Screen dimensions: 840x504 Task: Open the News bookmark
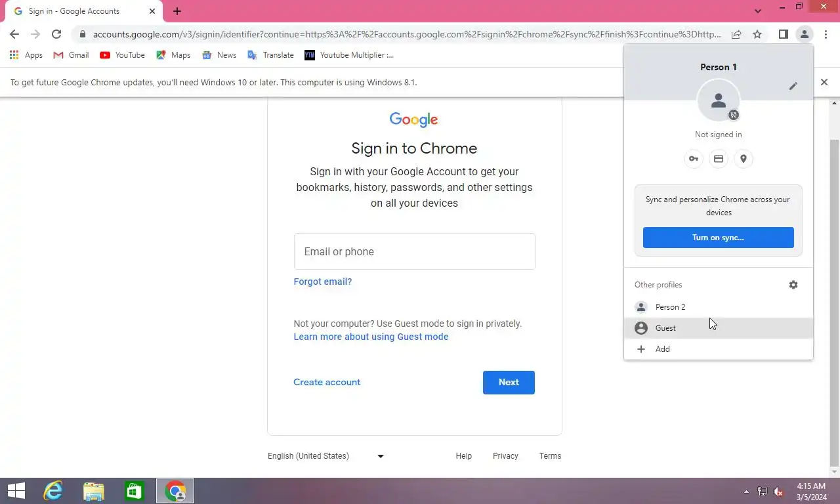219,55
